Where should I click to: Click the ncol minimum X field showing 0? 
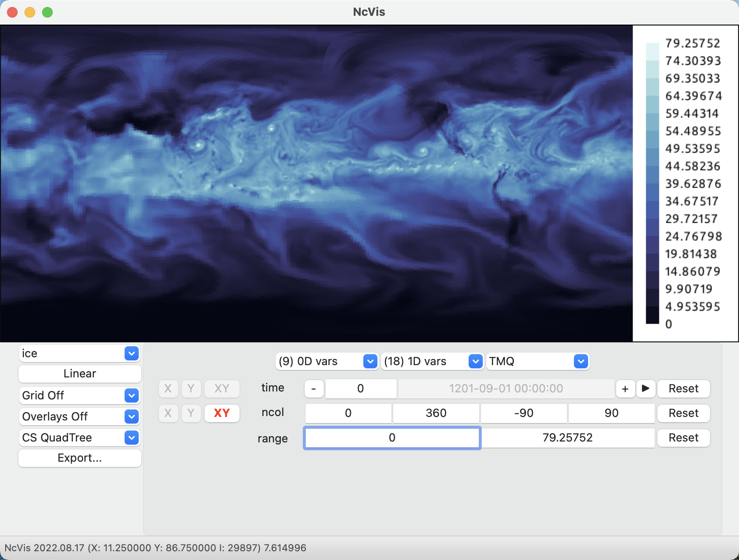(x=348, y=413)
